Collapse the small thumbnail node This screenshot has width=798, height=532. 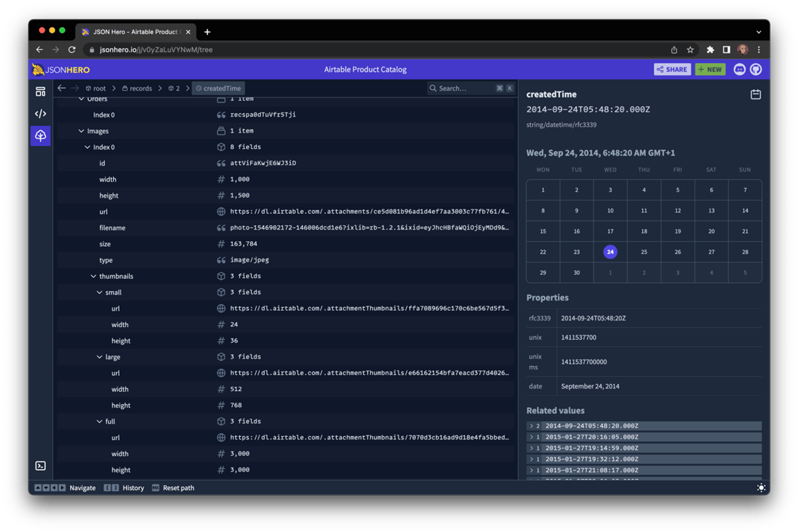[99, 292]
